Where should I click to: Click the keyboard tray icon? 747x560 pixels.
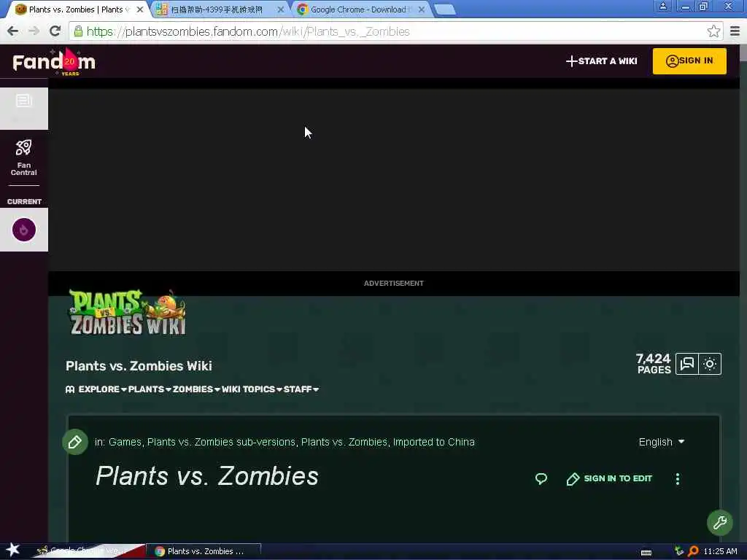(646, 552)
